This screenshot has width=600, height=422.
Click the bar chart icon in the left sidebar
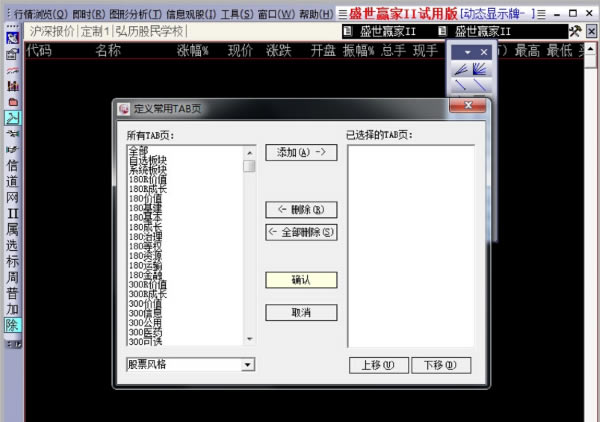coord(13,86)
